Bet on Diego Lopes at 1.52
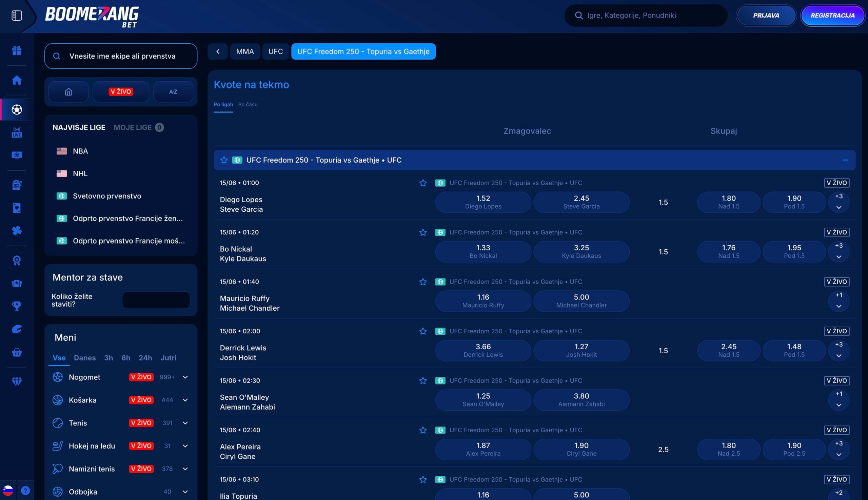This screenshot has width=868, height=500. pos(483,202)
